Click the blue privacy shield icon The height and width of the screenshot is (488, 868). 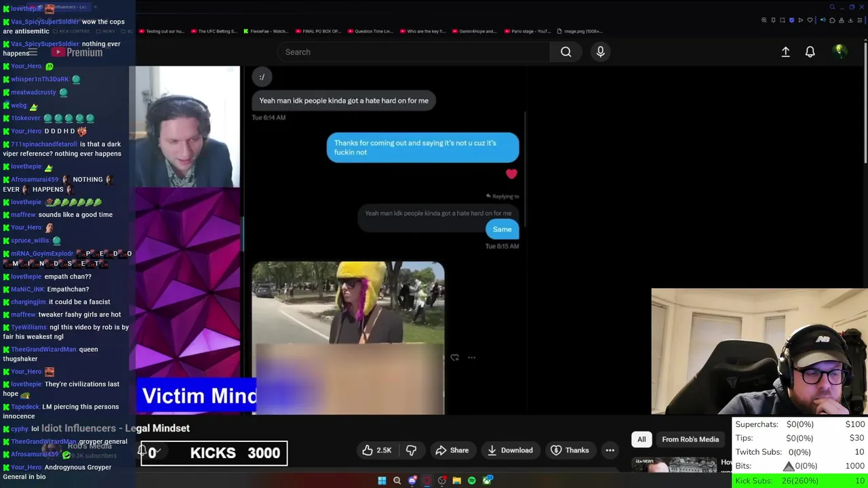point(791,20)
